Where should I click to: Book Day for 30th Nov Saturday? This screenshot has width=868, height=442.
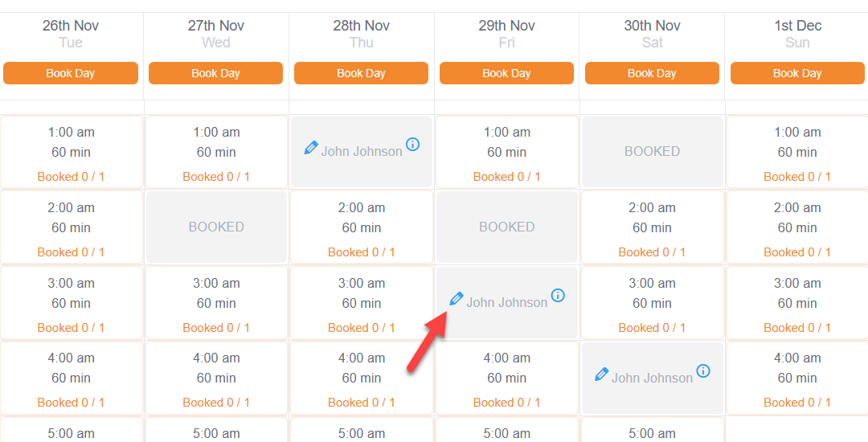tap(652, 73)
